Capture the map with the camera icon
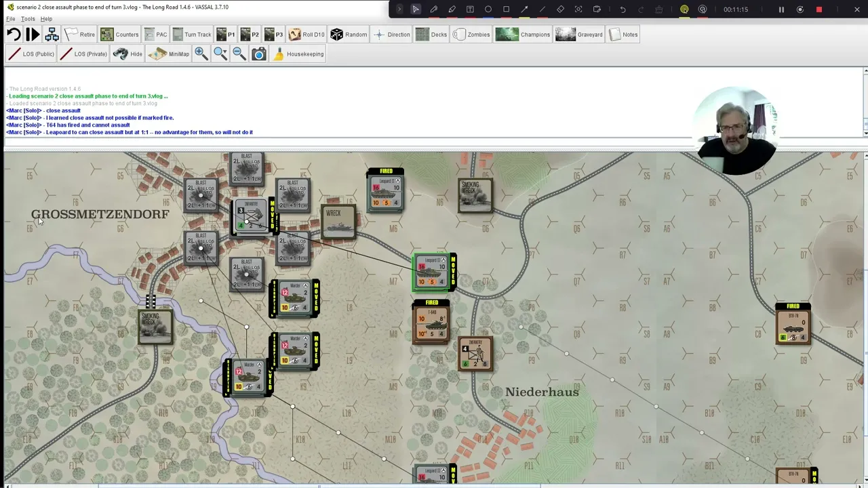 (x=259, y=54)
